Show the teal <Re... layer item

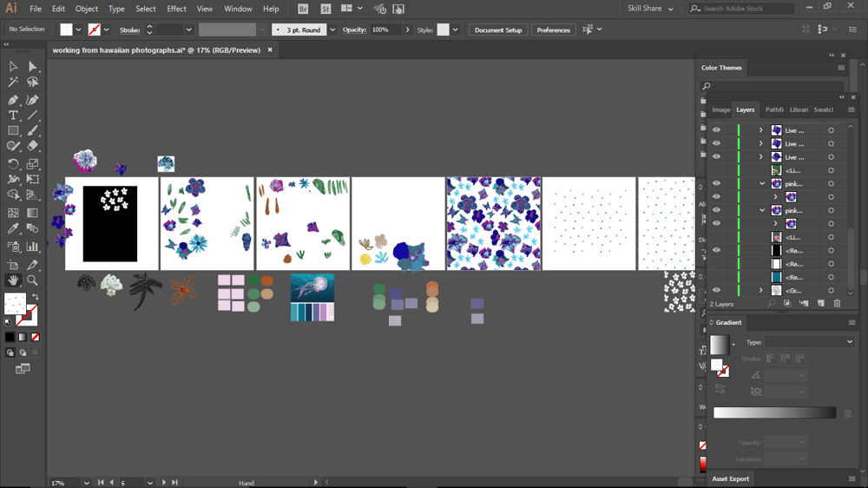point(716,277)
